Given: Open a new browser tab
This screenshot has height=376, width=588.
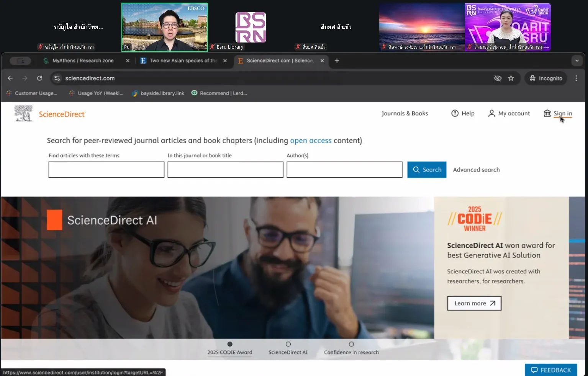Looking at the screenshot, I should pyautogui.click(x=337, y=60).
